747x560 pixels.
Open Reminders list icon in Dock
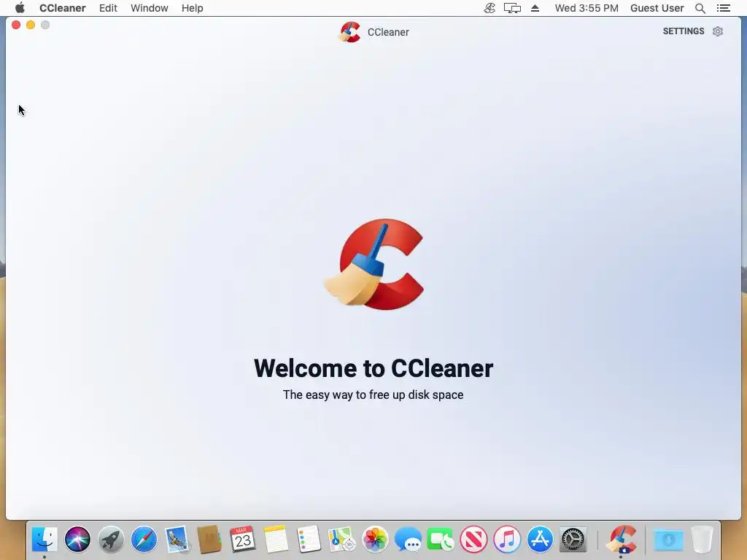pos(309,540)
